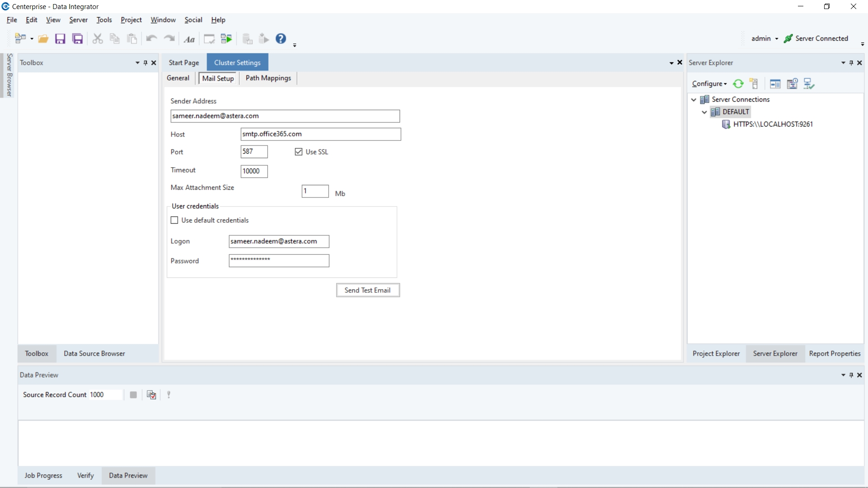
Task: Click the Save All double-floppy icon
Action: coord(78,39)
